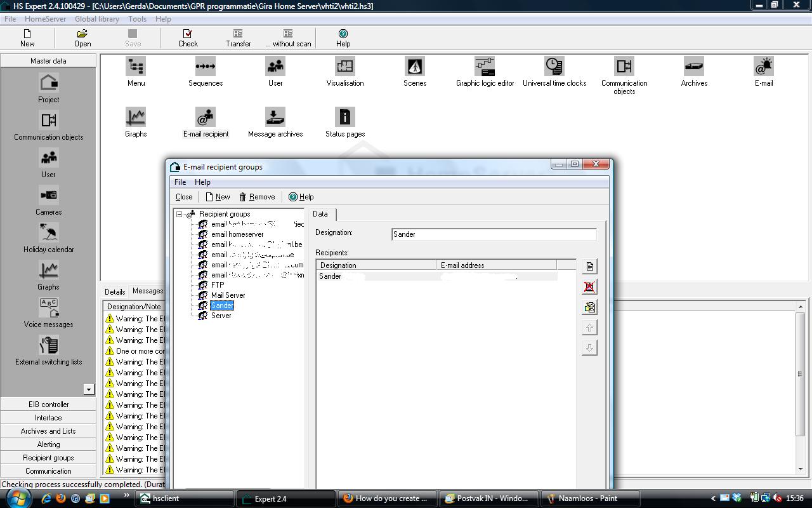Open the Visualisation icon
The height and width of the screenshot is (508, 812).
345,67
